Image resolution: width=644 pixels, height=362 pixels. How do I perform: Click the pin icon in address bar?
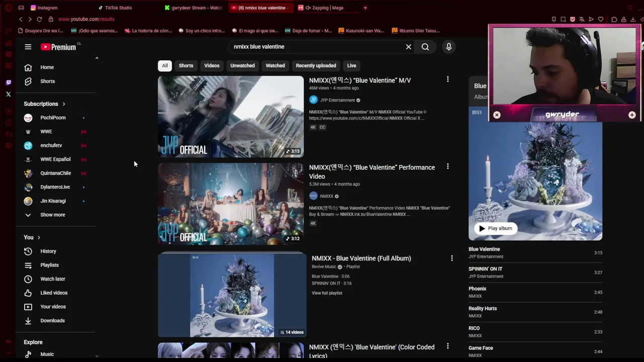[553, 19]
